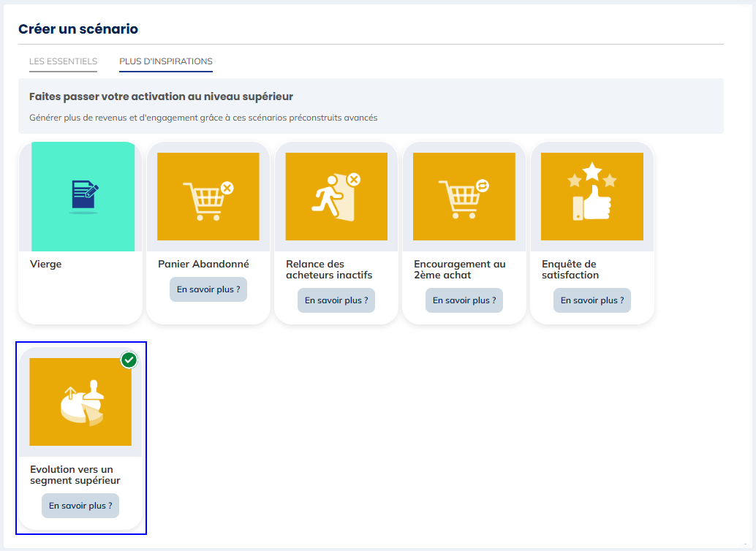Screen dimensions: 756x551
Task: Click En savoir plus for Evolution segment supérieur
Action: point(80,506)
